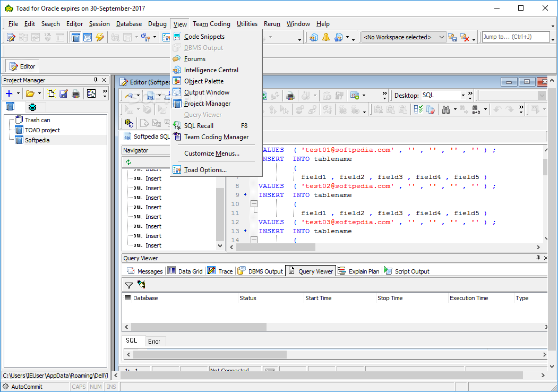The height and width of the screenshot is (392, 558).
Task: Switch to the Messages tab
Action: click(x=145, y=271)
